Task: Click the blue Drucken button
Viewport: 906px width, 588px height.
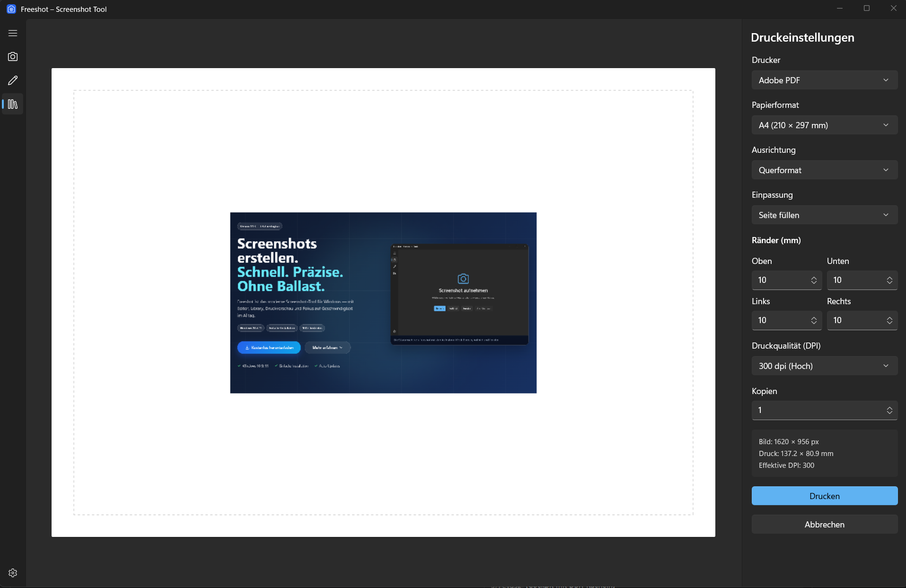Action: 824,496
